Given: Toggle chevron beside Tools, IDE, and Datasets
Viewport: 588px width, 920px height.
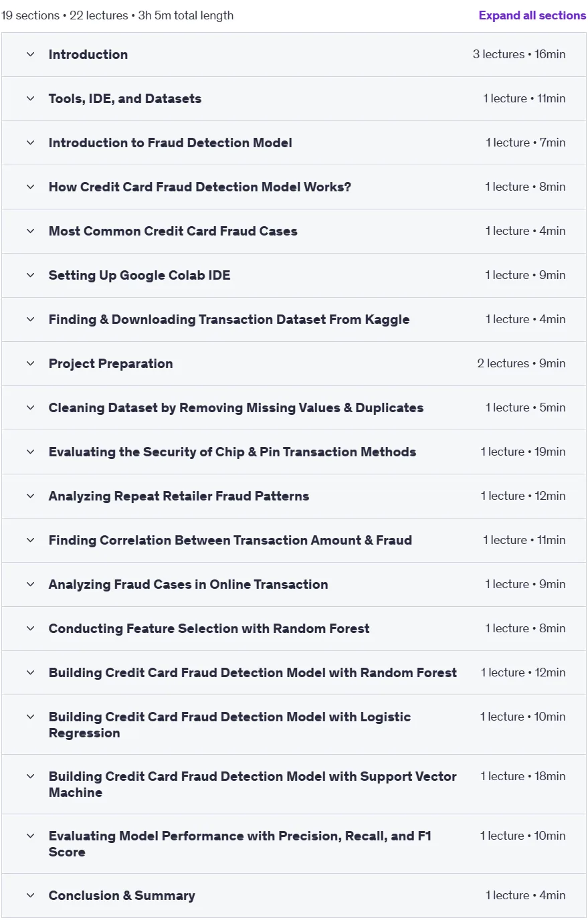Looking at the screenshot, I should pos(30,98).
